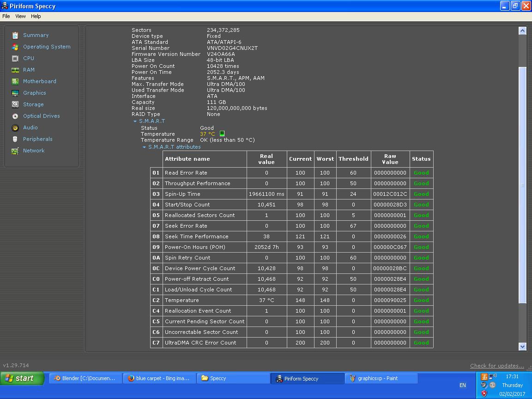Click the 19661100 ms real value cell
Image resolution: width=532 pixels, height=399 pixels.
click(266, 194)
